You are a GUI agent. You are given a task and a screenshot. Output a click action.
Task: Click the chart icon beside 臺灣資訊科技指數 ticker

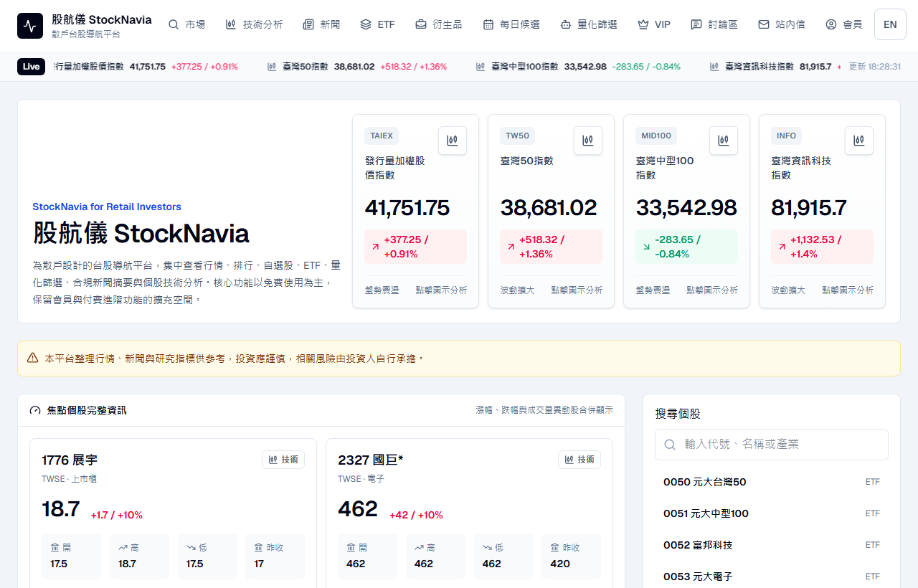click(x=714, y=67)
